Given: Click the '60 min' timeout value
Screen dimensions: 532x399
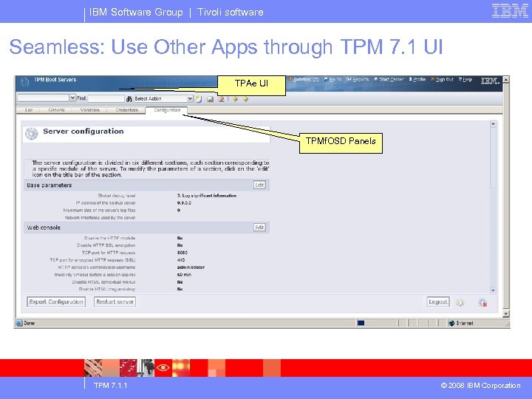Looking at the screenshot, I should coord(184,274).
